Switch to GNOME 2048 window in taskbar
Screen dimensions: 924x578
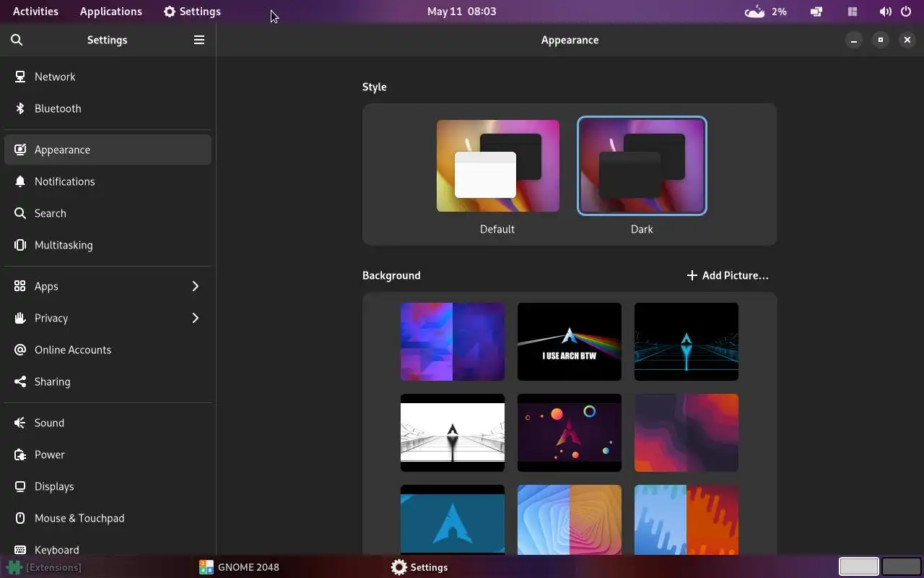239,567
